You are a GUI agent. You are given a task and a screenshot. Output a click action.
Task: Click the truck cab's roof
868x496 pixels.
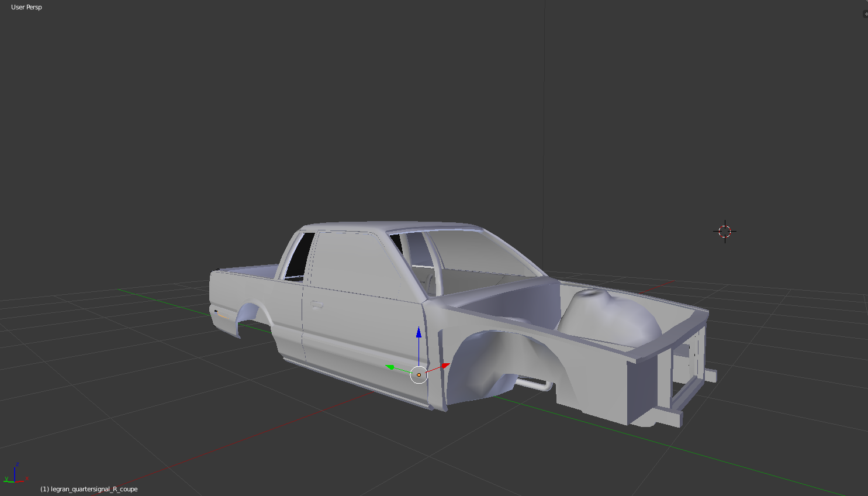point(392,227)
